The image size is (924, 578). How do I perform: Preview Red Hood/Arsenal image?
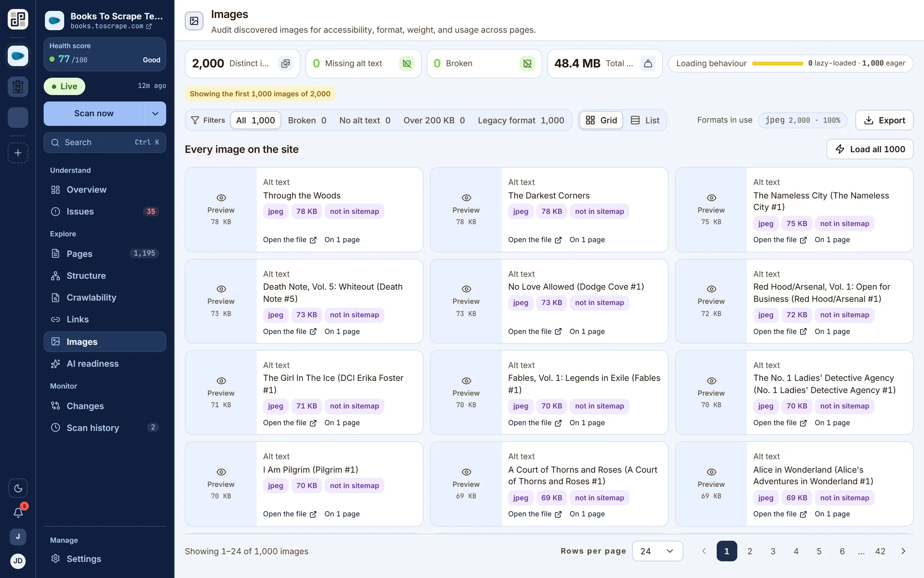pos(711,301)
